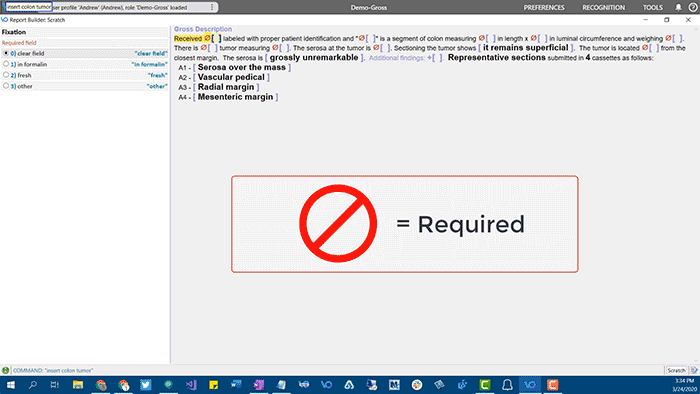
Task: Open Twitter from the taskbar
Action: [x=146, y=385]
